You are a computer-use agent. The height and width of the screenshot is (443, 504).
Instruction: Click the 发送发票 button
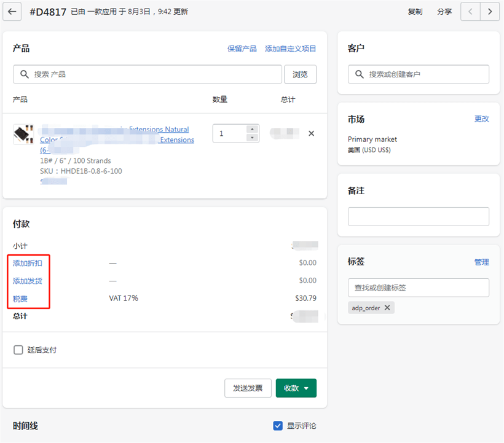click(248, 388)
